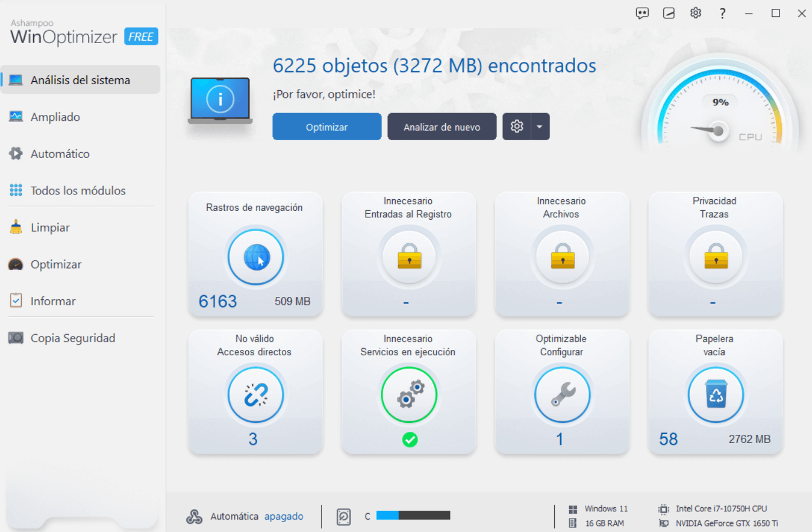
Task: Click the green checkmark under Servicios en ejecución
Action: point(410,440)
